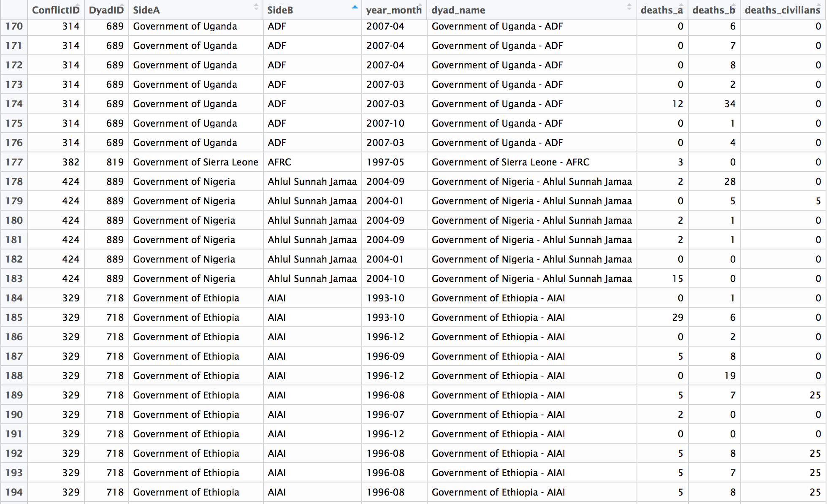Select row number 194 label
Screen dimensions: 829x504
(14, 492)
